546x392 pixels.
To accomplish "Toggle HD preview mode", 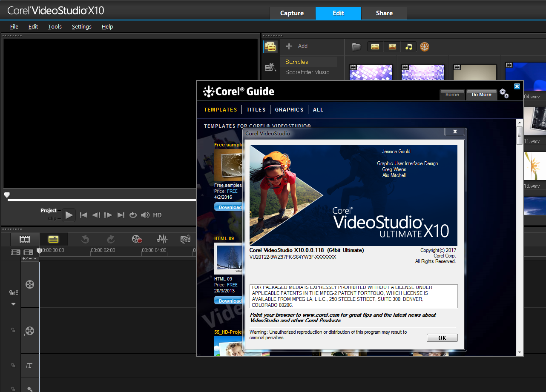I will [x=158, y=215].
